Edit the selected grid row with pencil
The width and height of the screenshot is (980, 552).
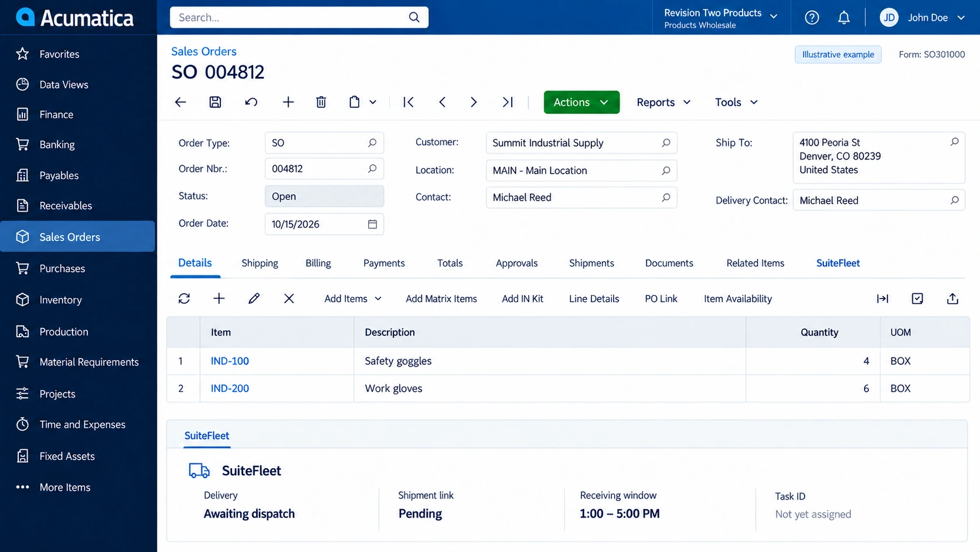click(254, 299)
